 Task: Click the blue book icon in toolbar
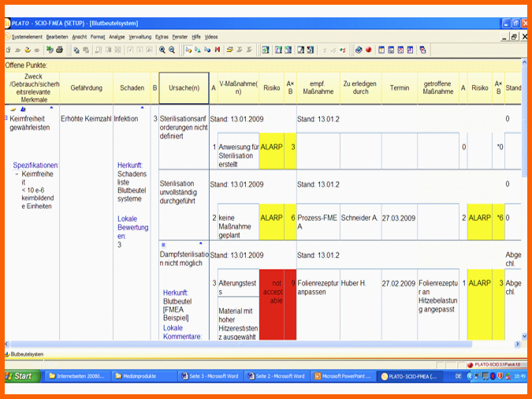(x=359, y=50)
